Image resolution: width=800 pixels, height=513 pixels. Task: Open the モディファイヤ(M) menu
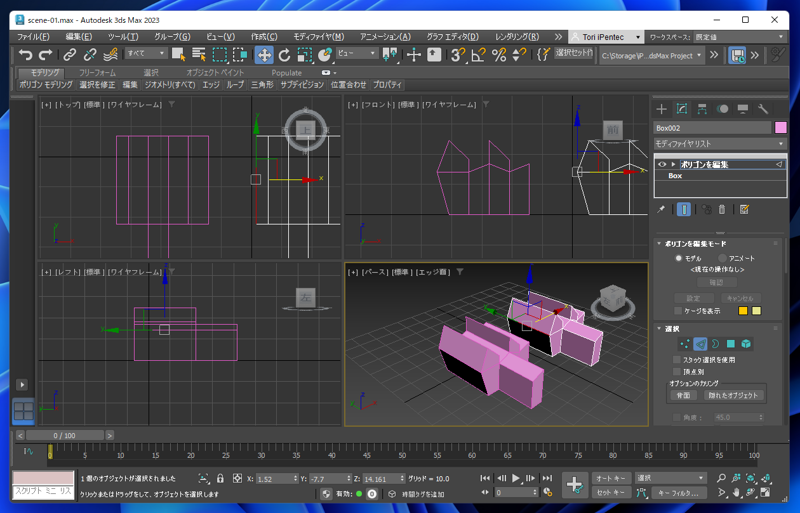coord(318,37)
